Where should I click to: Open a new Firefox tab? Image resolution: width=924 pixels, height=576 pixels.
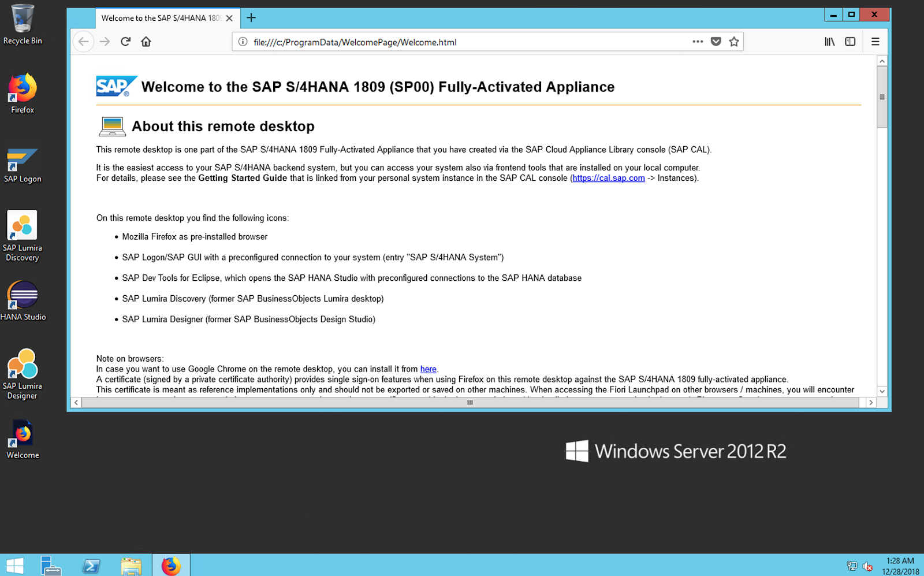coord(251,18)
